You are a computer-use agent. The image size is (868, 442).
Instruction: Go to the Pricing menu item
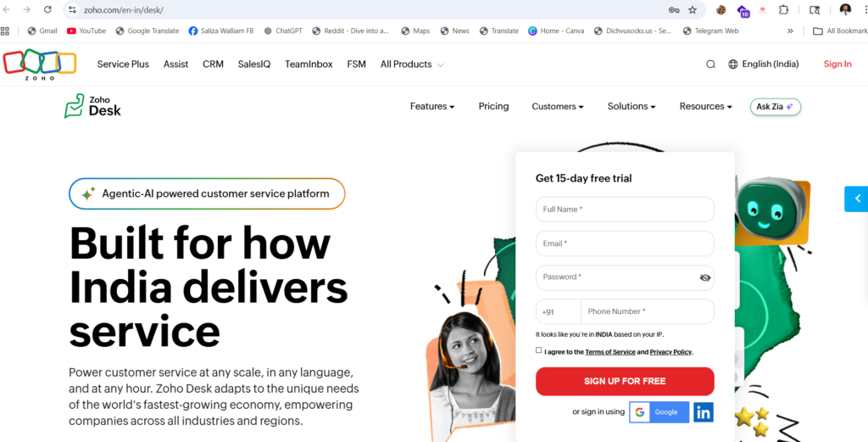tap(494, 106)
